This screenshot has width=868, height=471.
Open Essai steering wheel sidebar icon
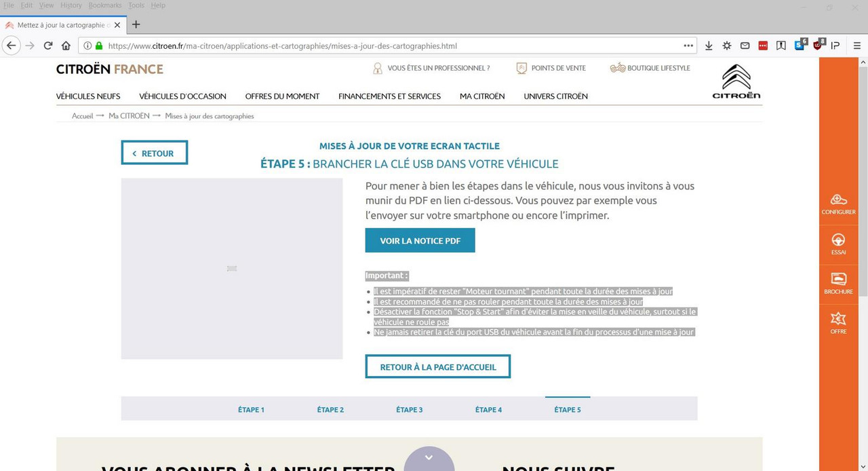coord(838,244)
